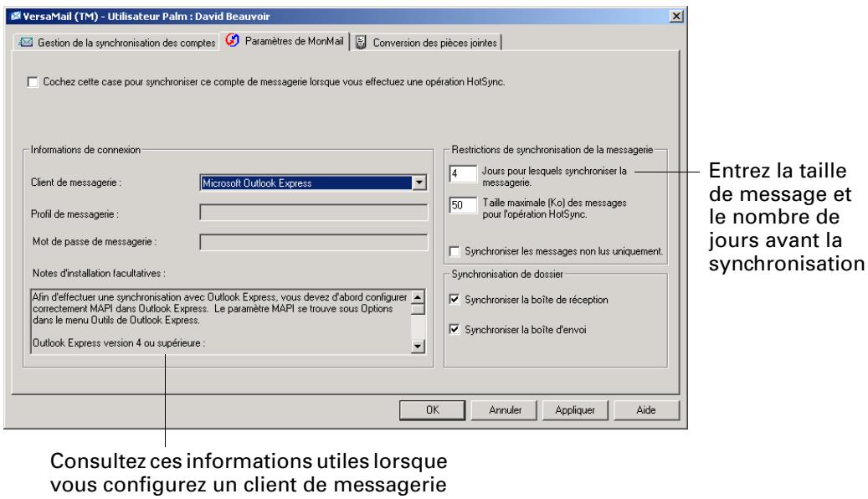Click the notes scrollbar thumb

pos(418,309)
